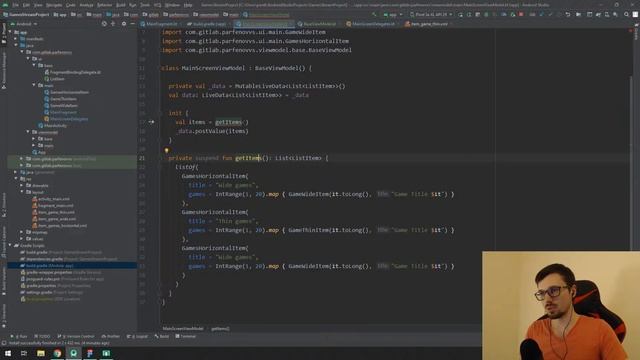Open Chrome from the taskbar

point(57,353)
